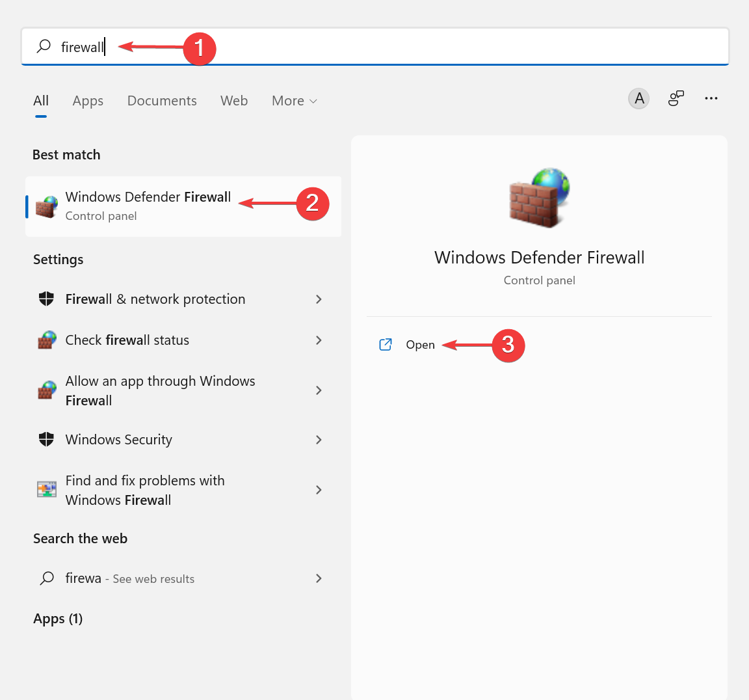Viewport: 749px width, 700px height.
Task: Click the icon beside Allow an app through Windows Firewall
Action: [47, 390]
